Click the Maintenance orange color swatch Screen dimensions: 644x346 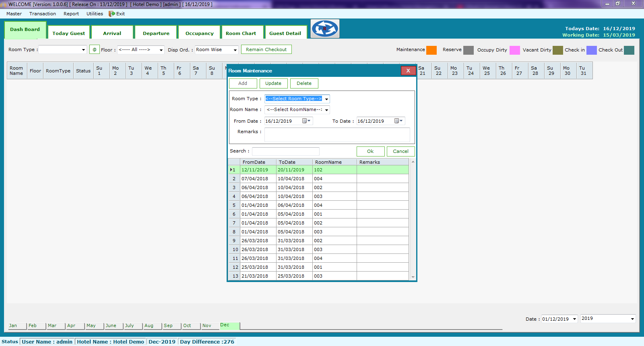coord(431,50)
